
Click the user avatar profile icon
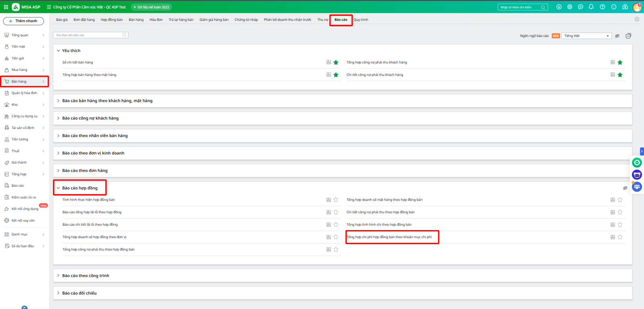637,7
